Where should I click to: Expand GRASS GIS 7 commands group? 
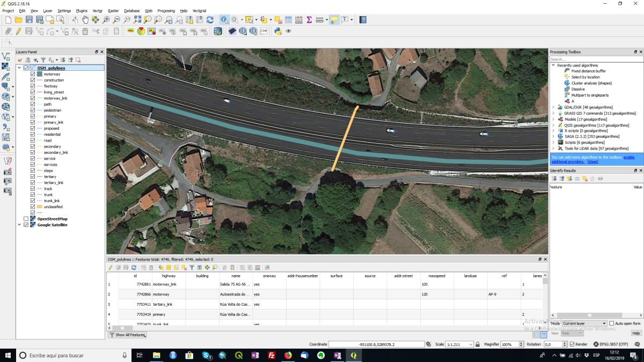coord(553,113)
